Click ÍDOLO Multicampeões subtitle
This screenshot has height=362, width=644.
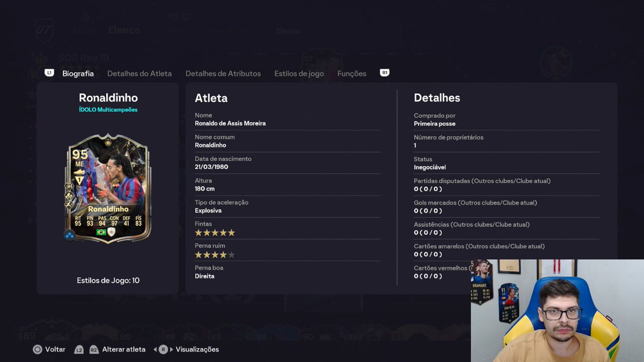pyautogui.click(x=108, y=109)
